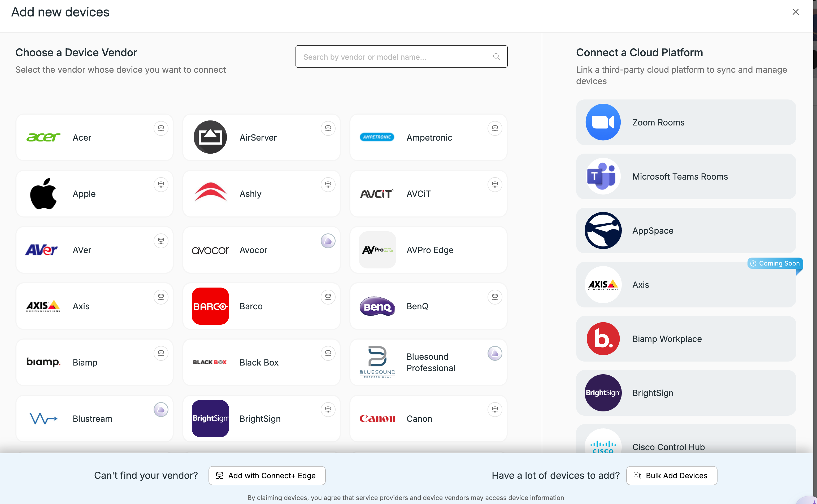Pick the AVer vendor name

pyautogui.click(x=82, y=250)
